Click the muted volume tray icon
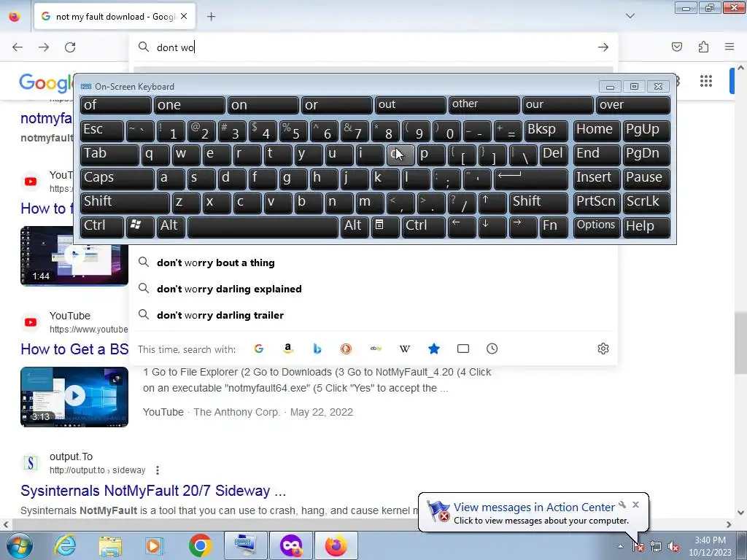Viewport: 747px width, 560px height. tap(673, 547)
